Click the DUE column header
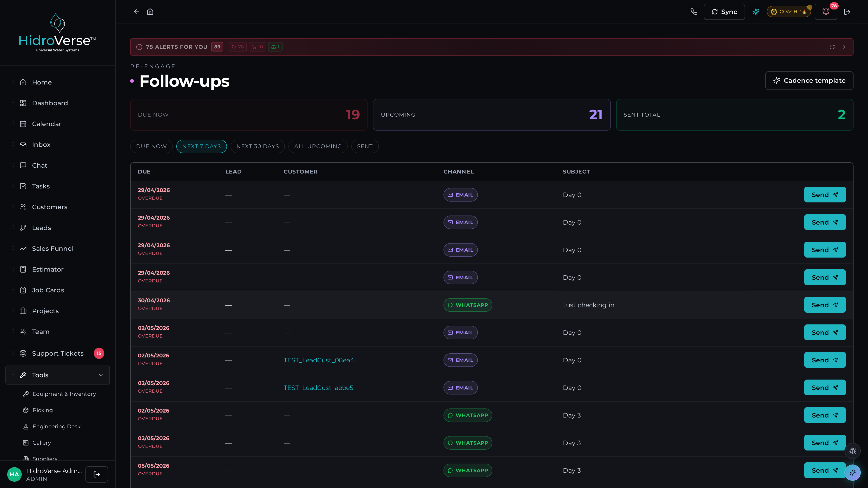The image size is (868, 488). pos(144,172)
